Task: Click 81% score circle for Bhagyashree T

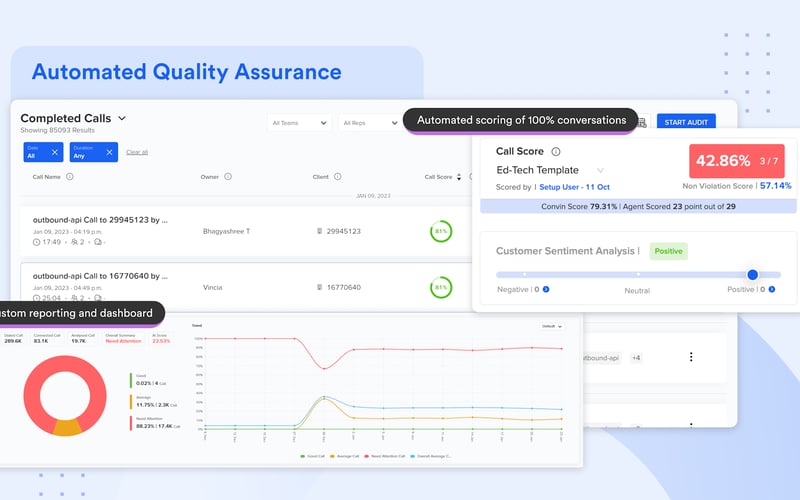Action: click(441, 231)
